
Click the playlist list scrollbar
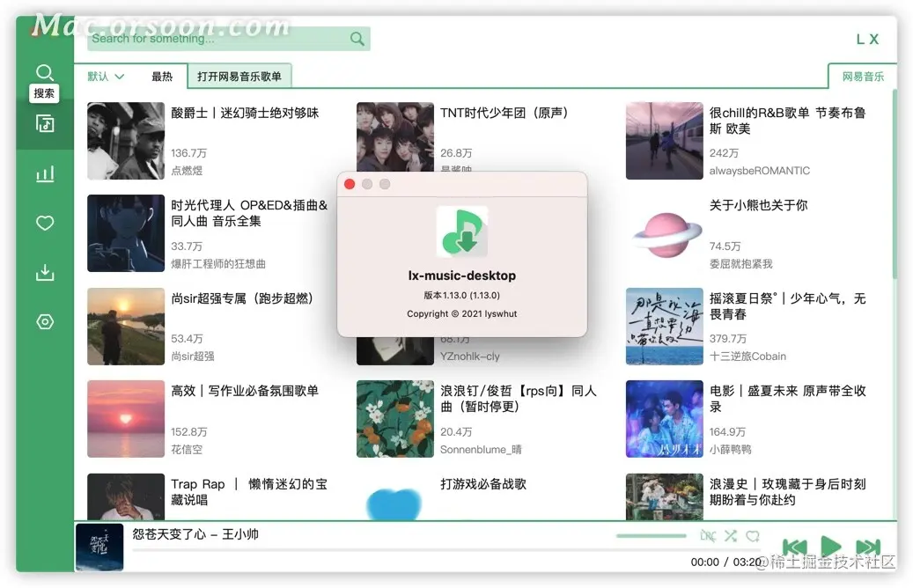click(x=894, y=183)
